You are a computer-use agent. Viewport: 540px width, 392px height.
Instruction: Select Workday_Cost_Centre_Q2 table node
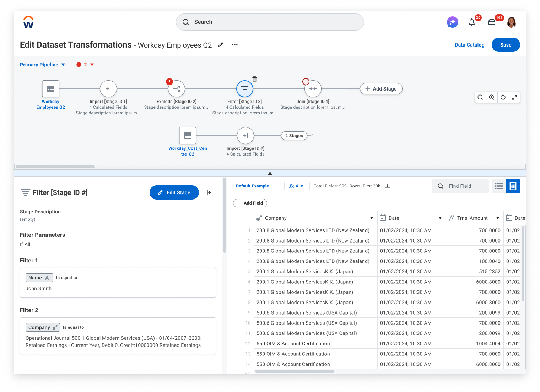188,136
